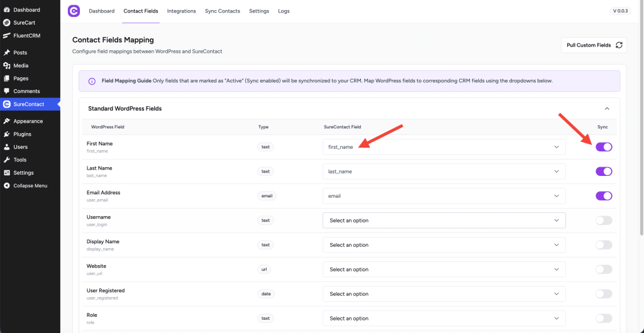Screen dimensions: 644x333
Task: Open the Sync Contacts tab
Action: point(222,11)
